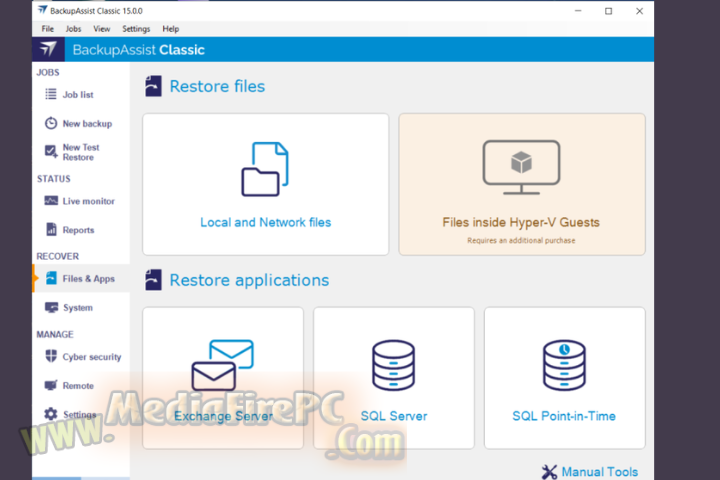Choose SQL Point-in-Time label

point(564,416)
